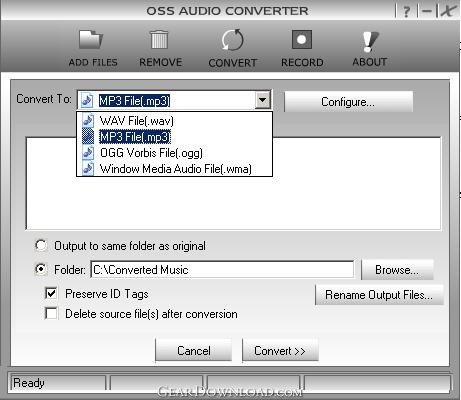The height and width of the screenshot is (400, 461).
Task: Open the Configure... settings button
Action: click(348, 102)
